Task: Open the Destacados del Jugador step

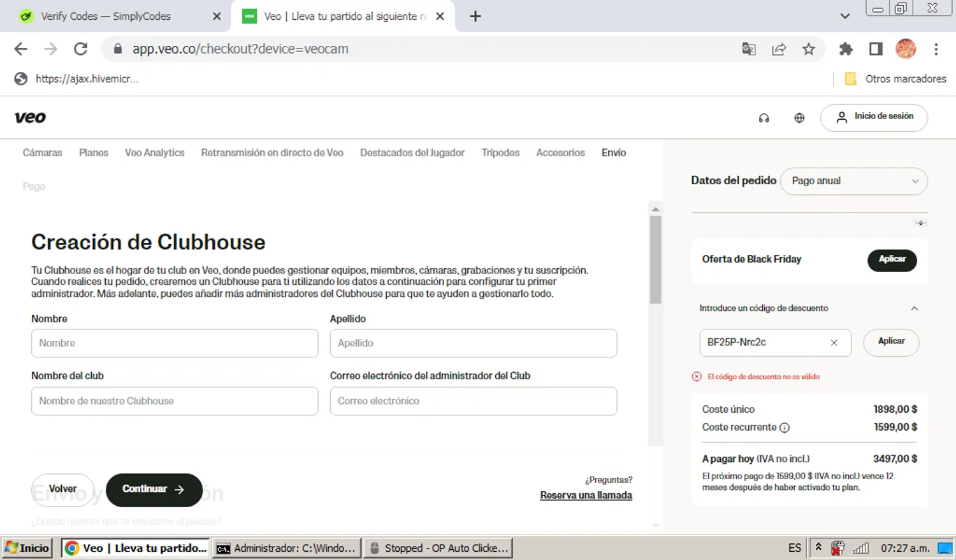Action: pos(412,153)
